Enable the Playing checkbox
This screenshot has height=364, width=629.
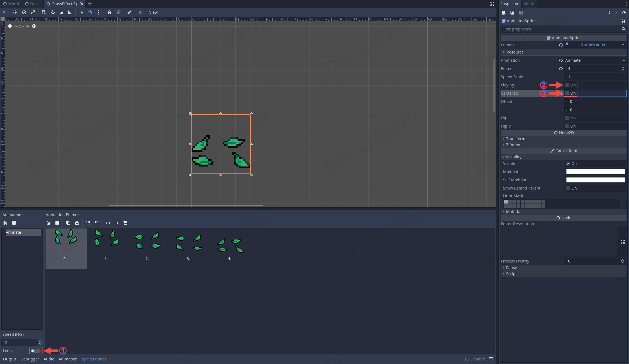[567, 85]
